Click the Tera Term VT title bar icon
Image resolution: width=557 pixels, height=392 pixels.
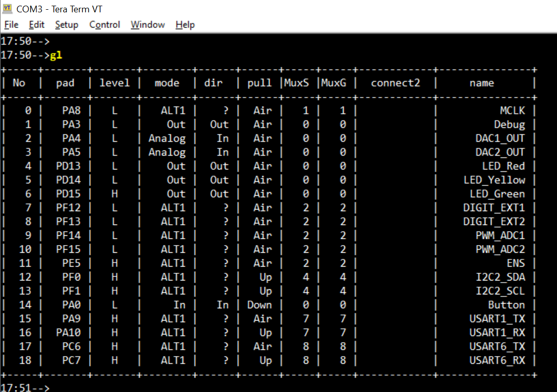[7, 9]
